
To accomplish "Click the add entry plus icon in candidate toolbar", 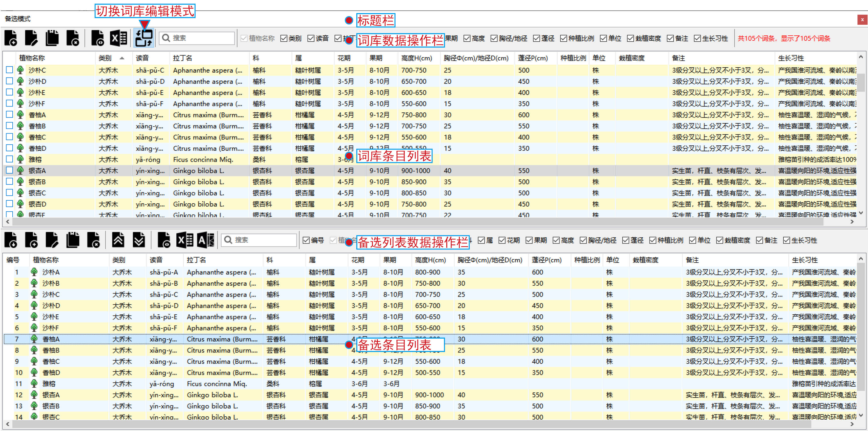I will point(31,240).
